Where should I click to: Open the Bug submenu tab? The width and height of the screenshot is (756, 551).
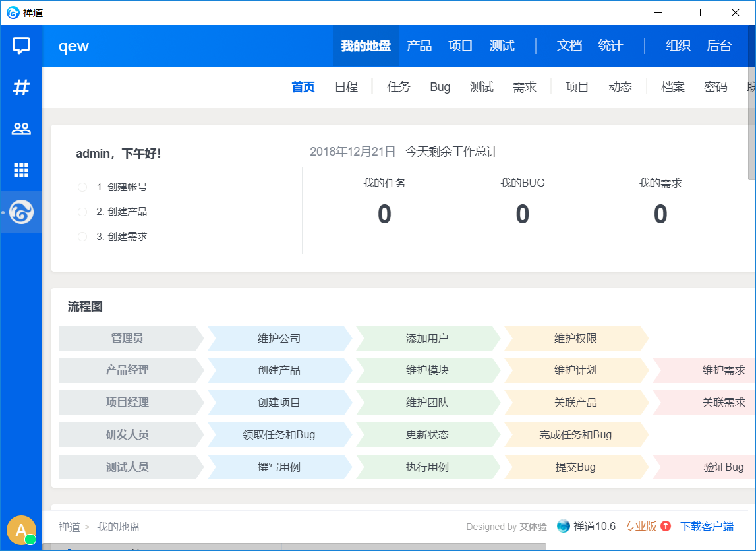point(440,87)
